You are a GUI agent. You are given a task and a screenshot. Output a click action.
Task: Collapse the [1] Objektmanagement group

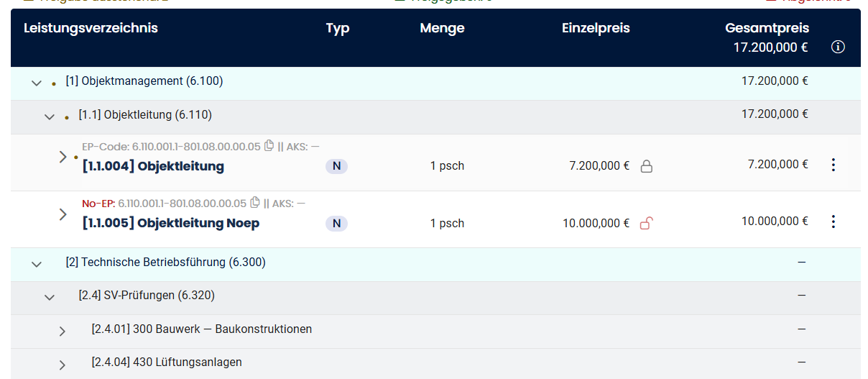tap(37, 83)
